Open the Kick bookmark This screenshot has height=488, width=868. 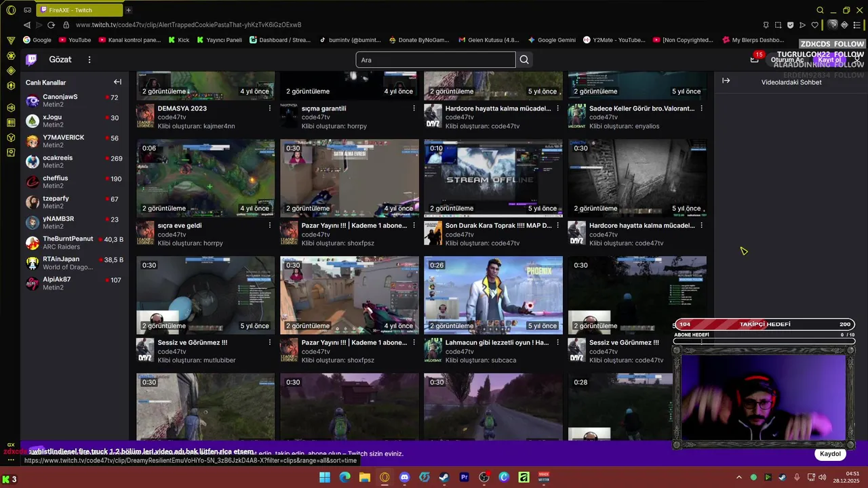click(178, 40)
